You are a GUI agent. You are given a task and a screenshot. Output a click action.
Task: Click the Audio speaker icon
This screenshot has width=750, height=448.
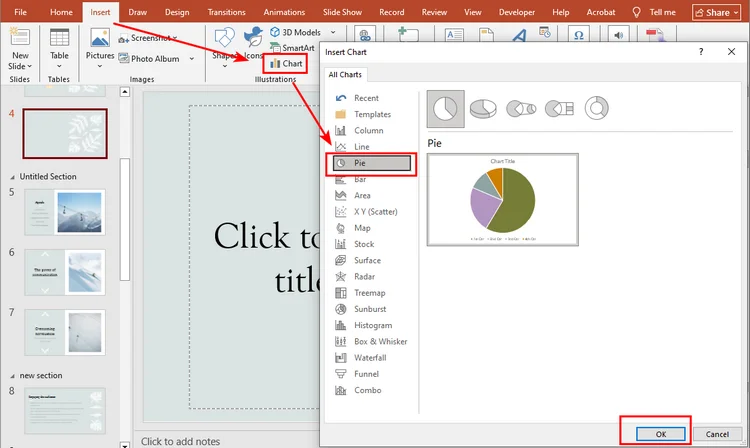tap(618, 35)
